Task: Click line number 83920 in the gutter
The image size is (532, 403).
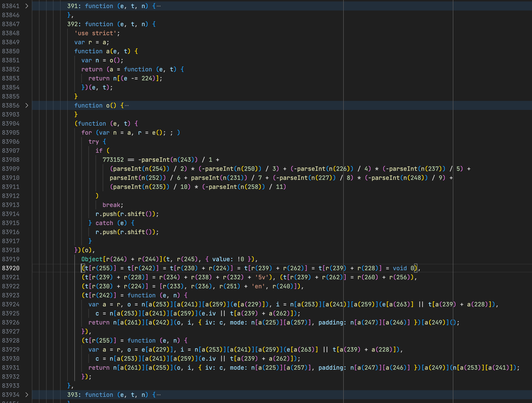Action: (11, 268)
